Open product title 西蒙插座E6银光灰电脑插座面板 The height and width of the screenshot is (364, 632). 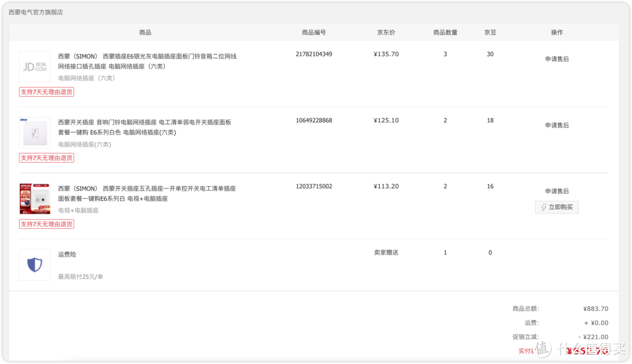coord(147,61)
